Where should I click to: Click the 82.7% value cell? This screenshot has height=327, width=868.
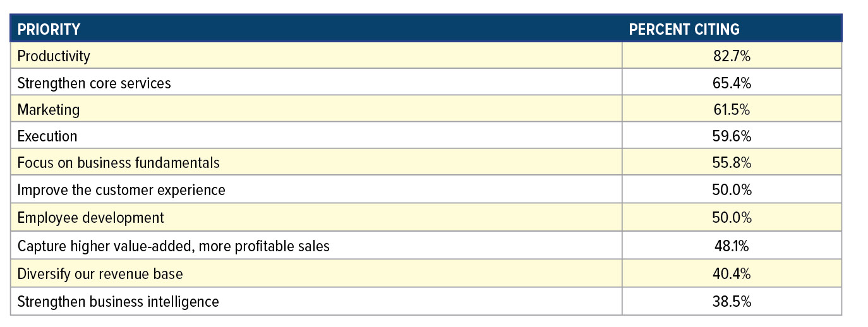pos(732,56)
